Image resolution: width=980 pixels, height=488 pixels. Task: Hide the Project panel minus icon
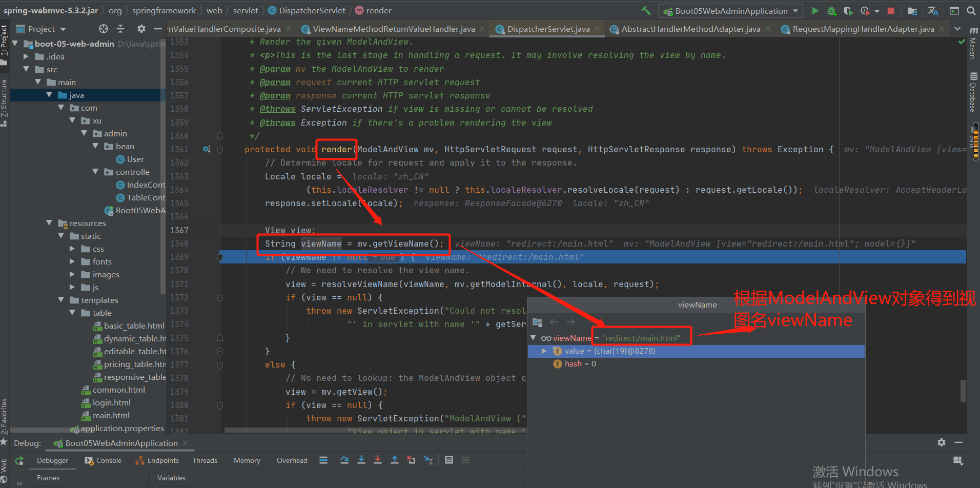pyautogui.click(x=158, y=29)
